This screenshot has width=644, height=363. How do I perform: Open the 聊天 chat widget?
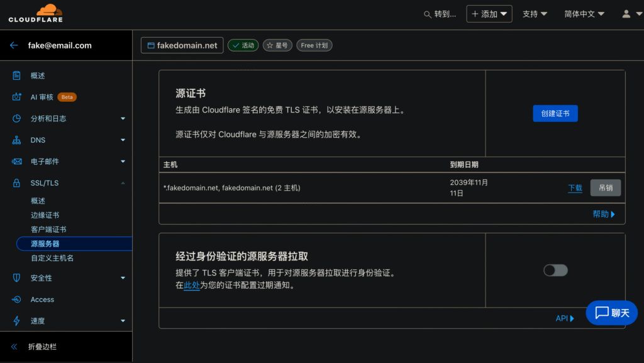click(611, 313)
